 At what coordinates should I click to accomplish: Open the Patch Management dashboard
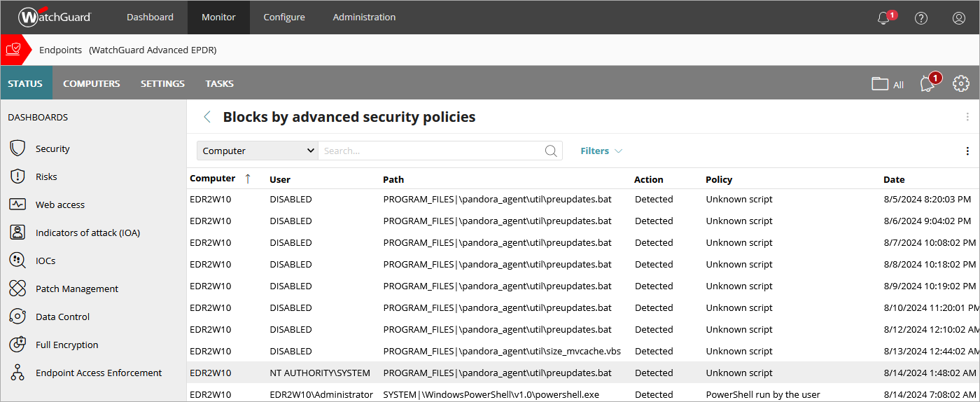point(76,289)
